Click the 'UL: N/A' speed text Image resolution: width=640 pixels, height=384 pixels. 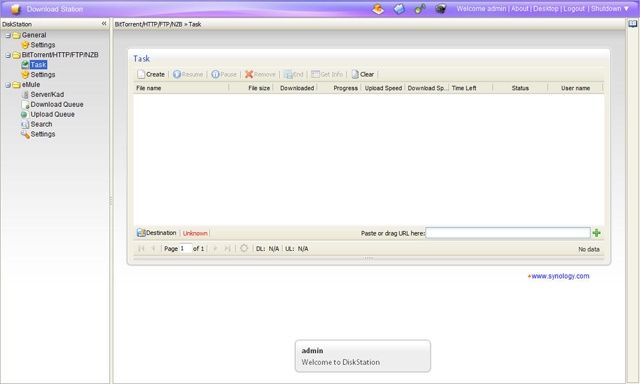click(296, 249)
